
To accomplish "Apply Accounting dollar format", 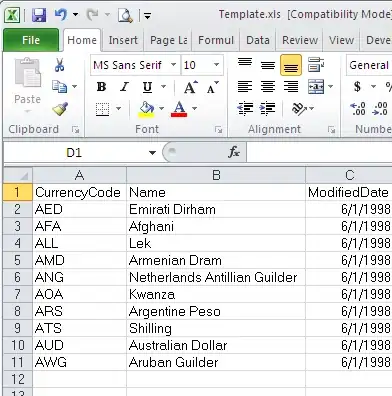I will point(358,87).
